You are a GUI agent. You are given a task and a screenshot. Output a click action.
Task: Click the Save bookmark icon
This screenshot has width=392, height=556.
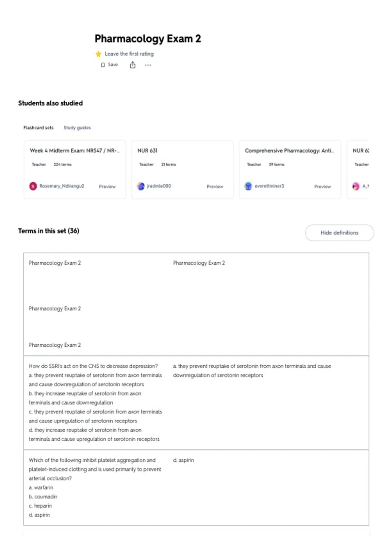click(103, 65)
